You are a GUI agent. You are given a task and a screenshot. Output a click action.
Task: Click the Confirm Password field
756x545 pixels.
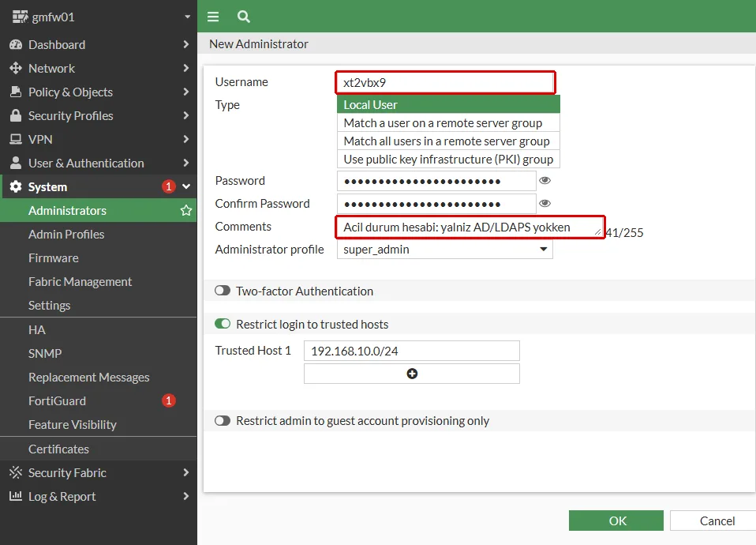point(436,204)
